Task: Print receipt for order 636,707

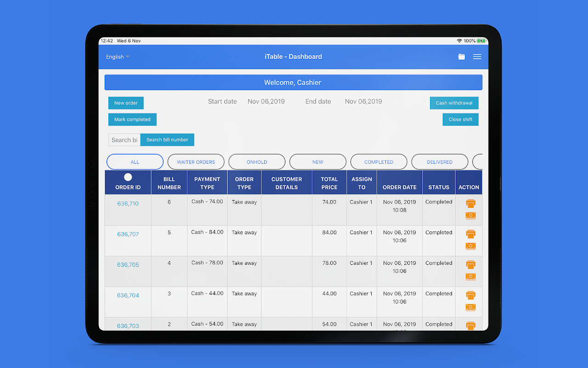Action: [x=470, y=234]
